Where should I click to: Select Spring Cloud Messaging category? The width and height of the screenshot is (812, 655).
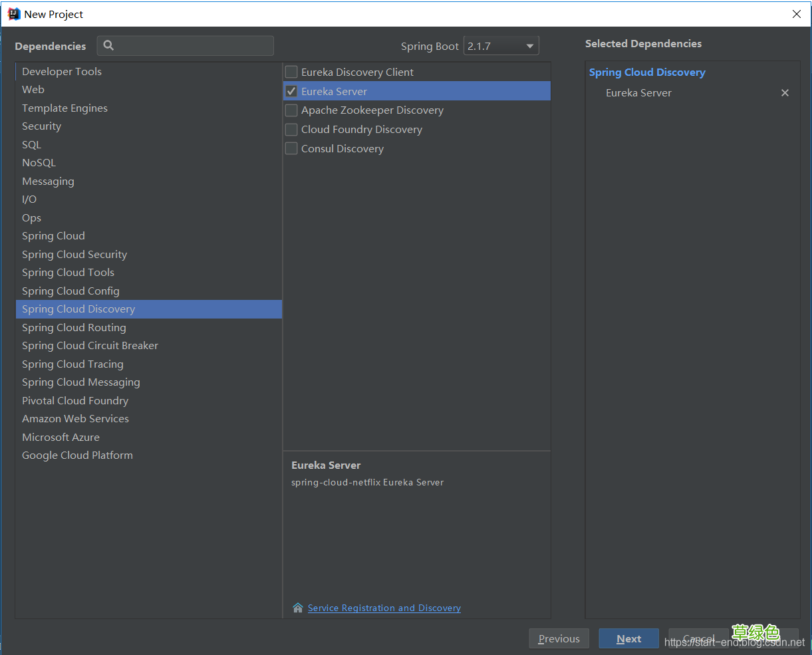[x=149, y=382]
